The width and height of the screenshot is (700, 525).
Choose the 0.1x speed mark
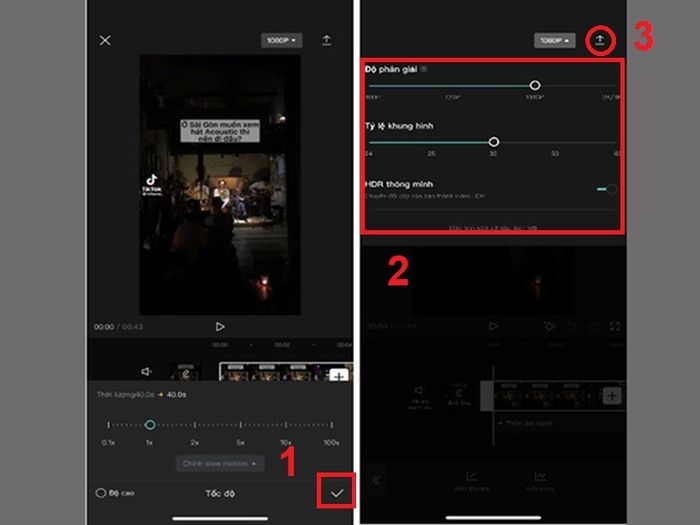108,442
